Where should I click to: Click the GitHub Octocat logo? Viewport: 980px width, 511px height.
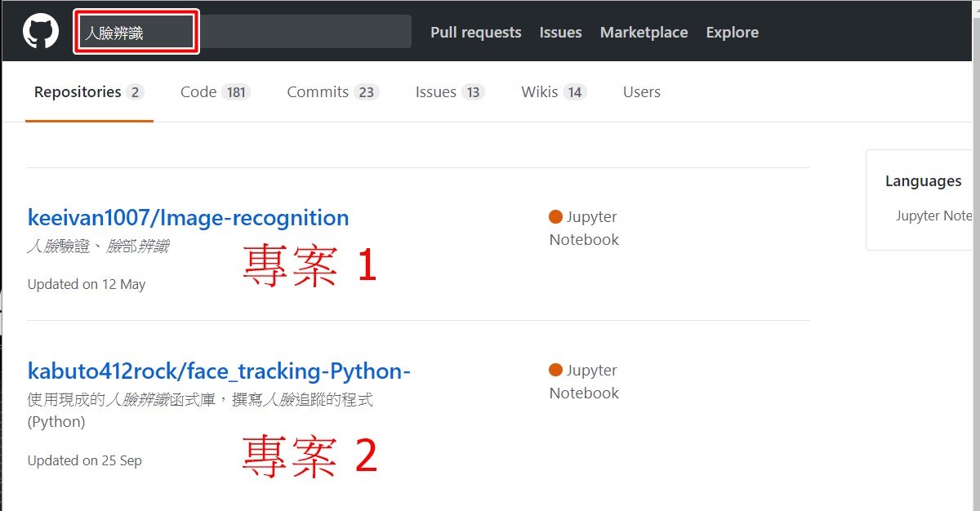pyautogui.click(x=40, y=32)
